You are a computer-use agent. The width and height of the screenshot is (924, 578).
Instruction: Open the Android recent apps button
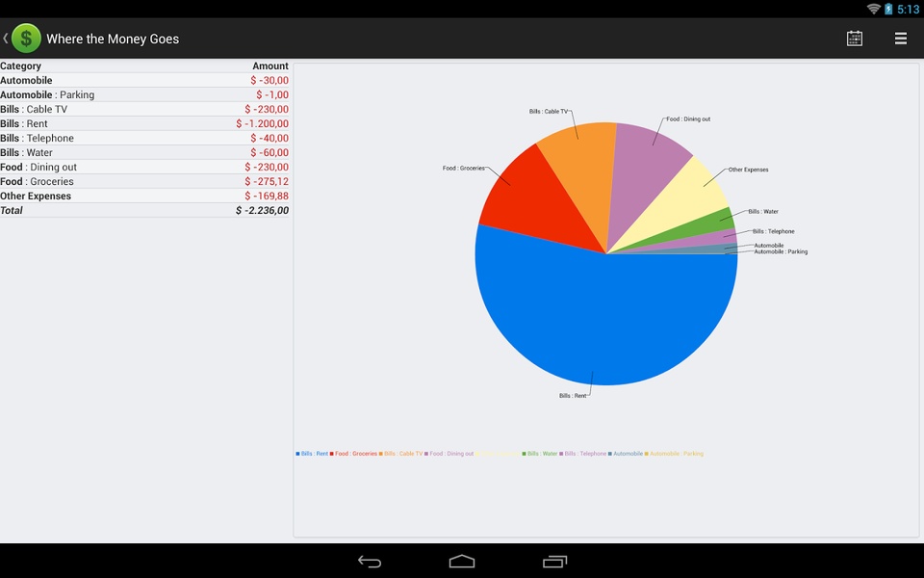554,562
